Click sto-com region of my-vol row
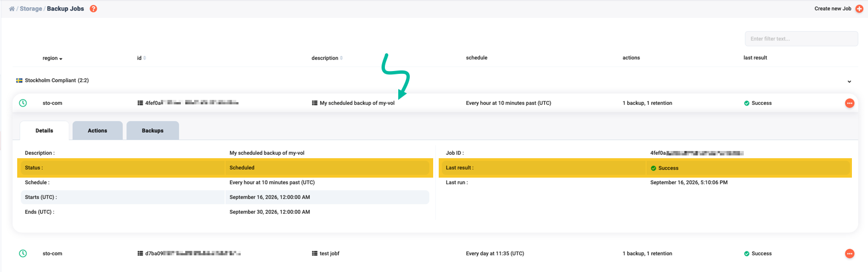This screenshot has width=868, height=272. point(52,103)
